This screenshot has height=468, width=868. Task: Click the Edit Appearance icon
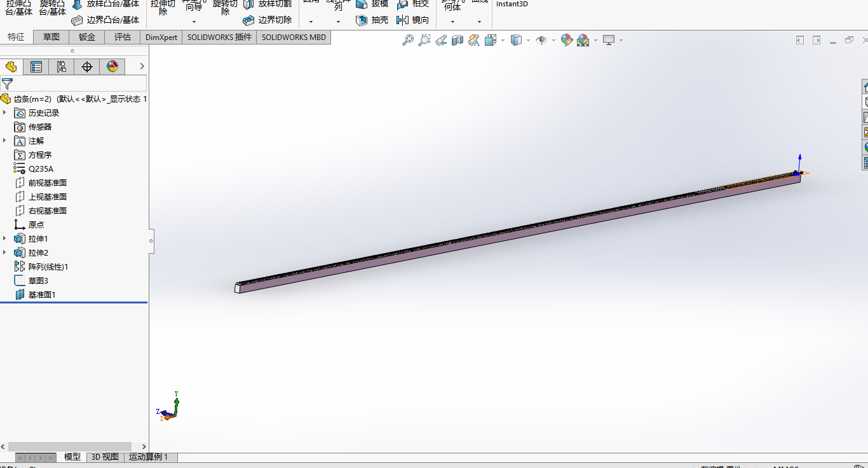click(x=567, y=40)
